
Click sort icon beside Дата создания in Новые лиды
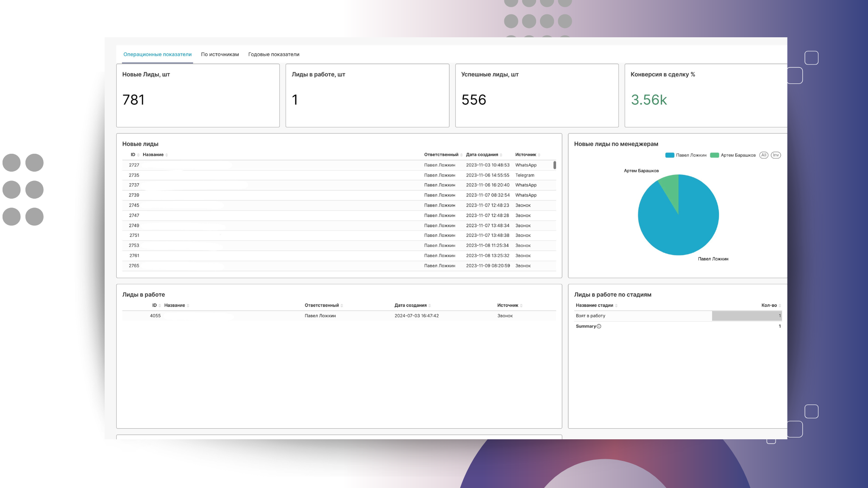(x=501, y=155)
